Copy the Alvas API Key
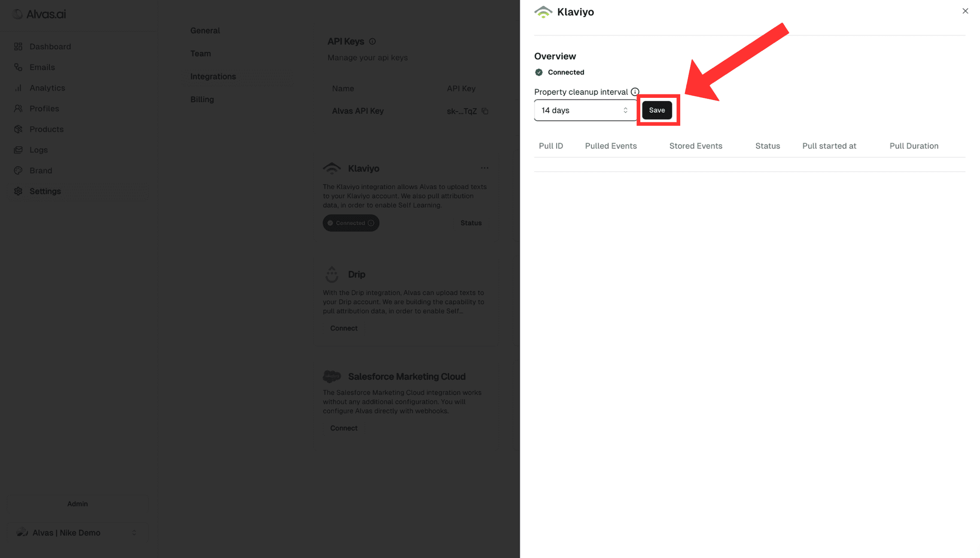 (x=485, y=111)
